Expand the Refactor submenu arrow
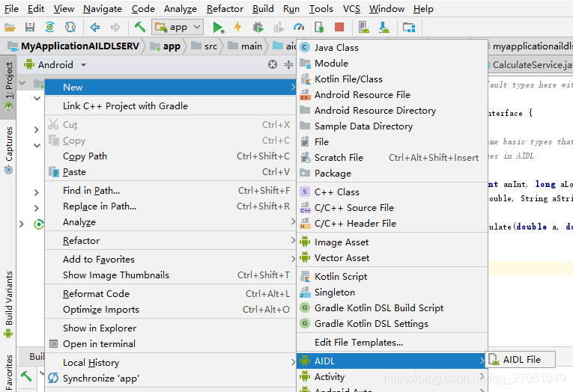573x392 pixels. coord(293,240)
